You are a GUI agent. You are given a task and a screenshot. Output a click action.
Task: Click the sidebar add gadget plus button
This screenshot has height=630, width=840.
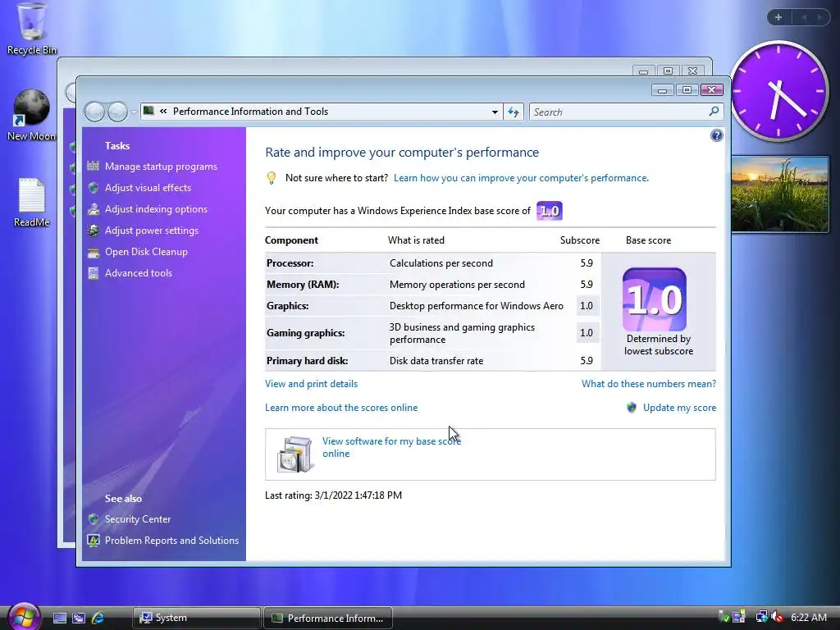(x=778, y=17)
